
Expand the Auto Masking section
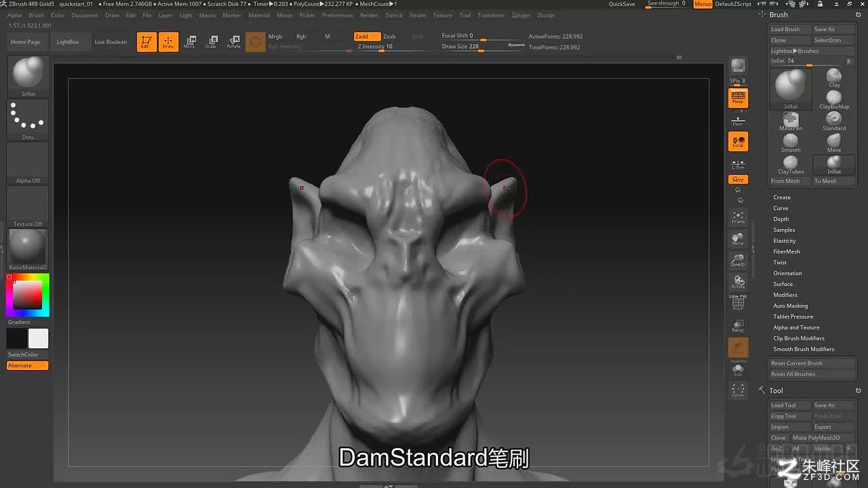pyautogui.click(x=791, y=306)
